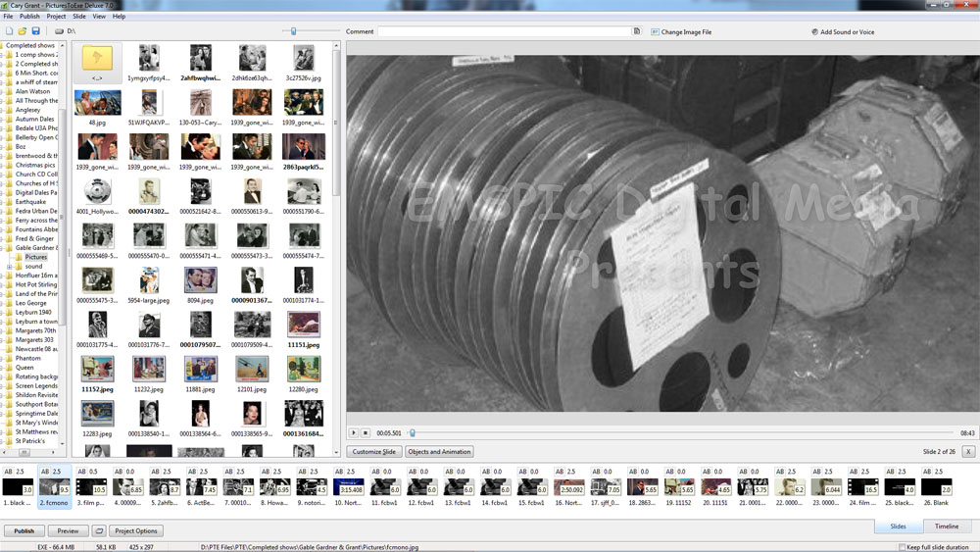Select the 11151.jpeg thumbnail in file list
The image size is (980, 552).
(304, 330)
